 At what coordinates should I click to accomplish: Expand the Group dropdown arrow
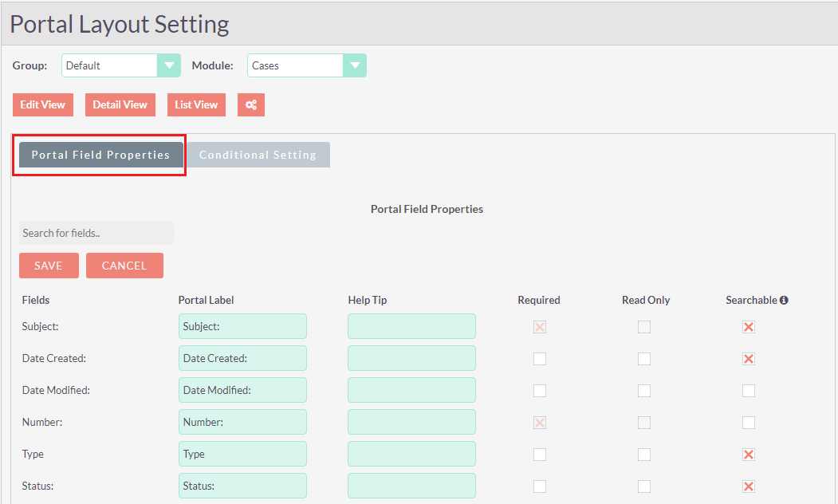(168, 65)
